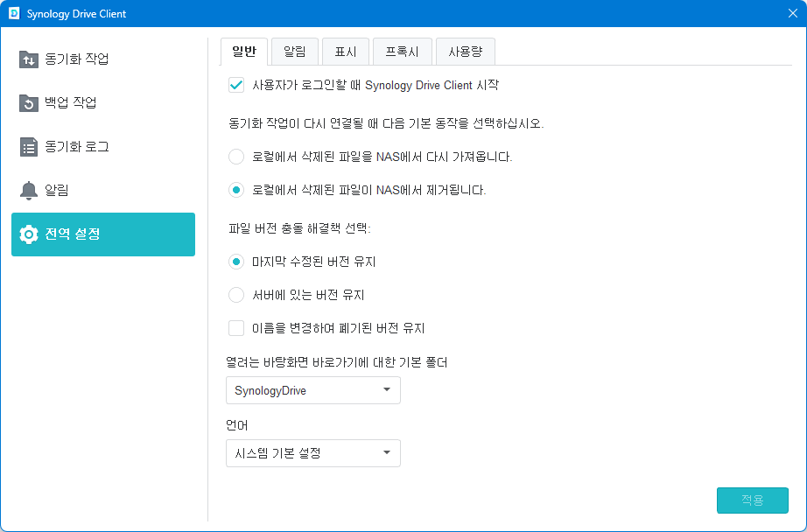Click the 동기화 로그 list icon
807x532 pixels.
tap(29, 147)
